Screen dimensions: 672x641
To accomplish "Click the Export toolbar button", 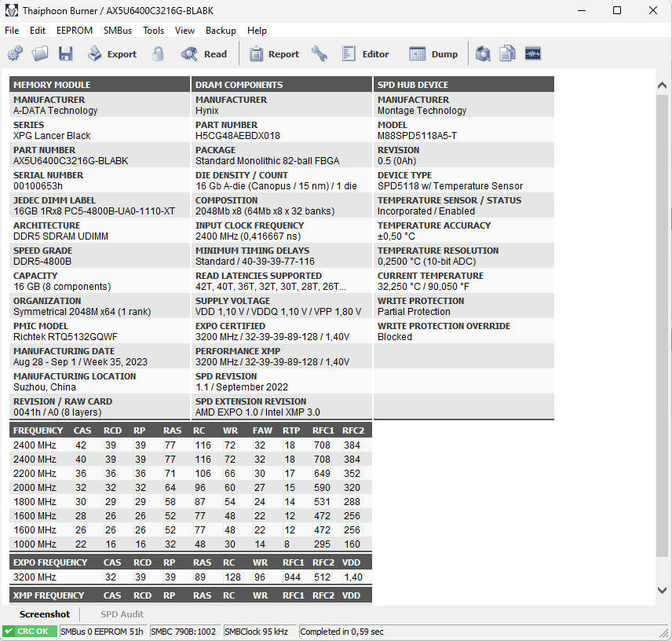I will (x=111, y=54).
